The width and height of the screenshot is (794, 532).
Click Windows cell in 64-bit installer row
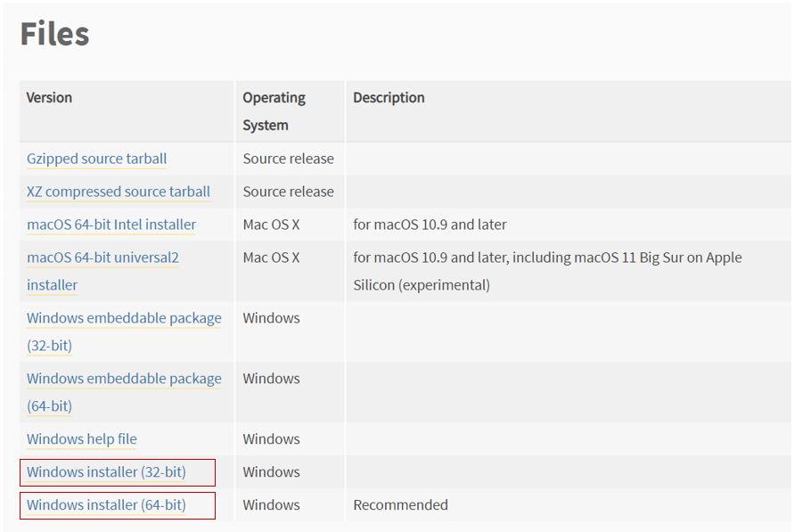pos(272,505)
